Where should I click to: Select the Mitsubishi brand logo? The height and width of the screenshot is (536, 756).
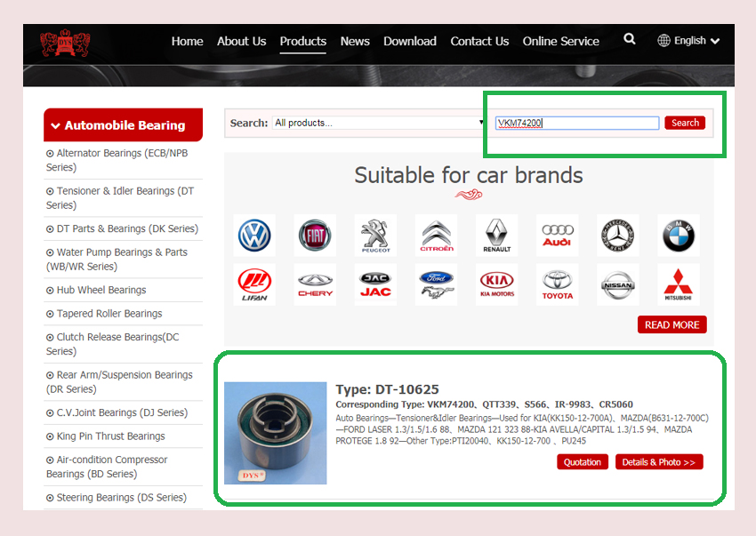pyautogui.click(x=678, y=284)
